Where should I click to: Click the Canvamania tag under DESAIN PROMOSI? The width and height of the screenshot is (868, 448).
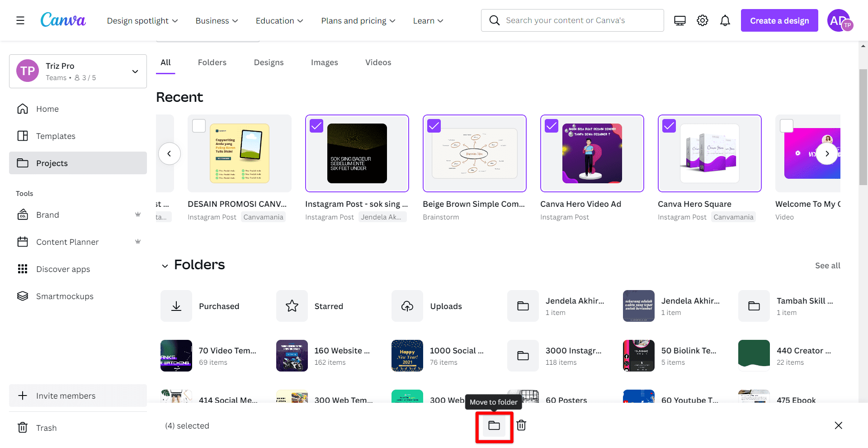(x=263, y=217)
